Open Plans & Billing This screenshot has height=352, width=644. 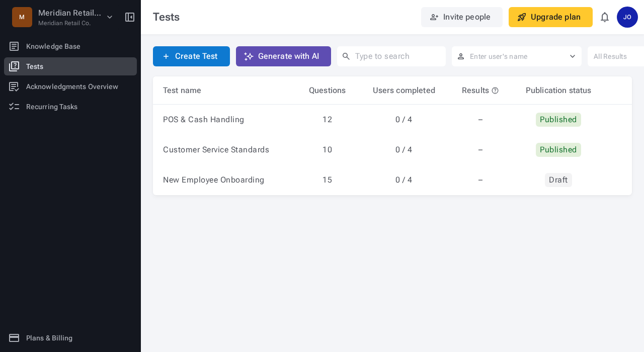pyautogui.click(x=70, y=338)
